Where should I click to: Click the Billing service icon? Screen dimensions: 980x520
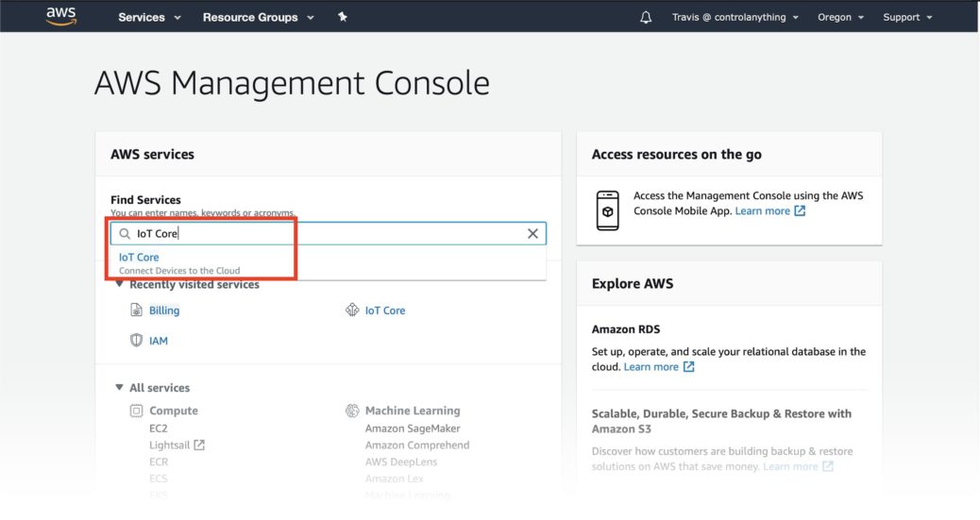click(x=137, y=310)
